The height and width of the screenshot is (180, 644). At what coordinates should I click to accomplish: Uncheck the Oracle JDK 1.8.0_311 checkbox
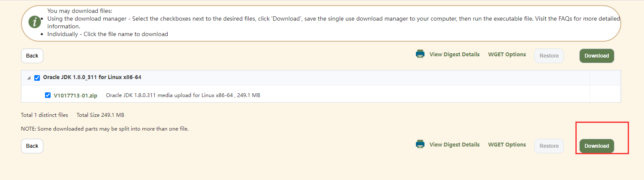37,78
